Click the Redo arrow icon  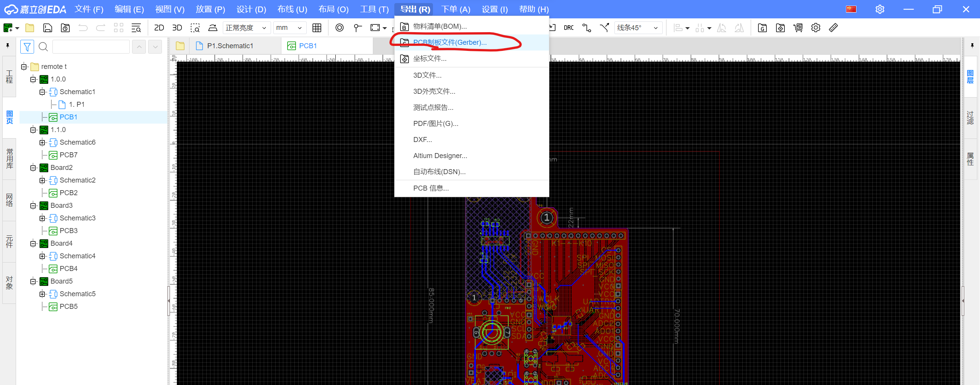(101, 28)
